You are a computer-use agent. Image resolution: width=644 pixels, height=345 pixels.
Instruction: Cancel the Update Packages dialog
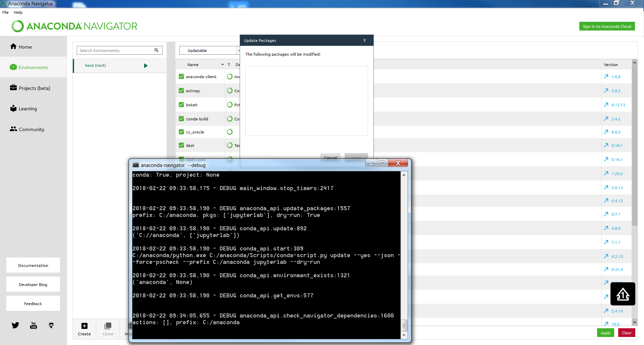coord(330,158)
